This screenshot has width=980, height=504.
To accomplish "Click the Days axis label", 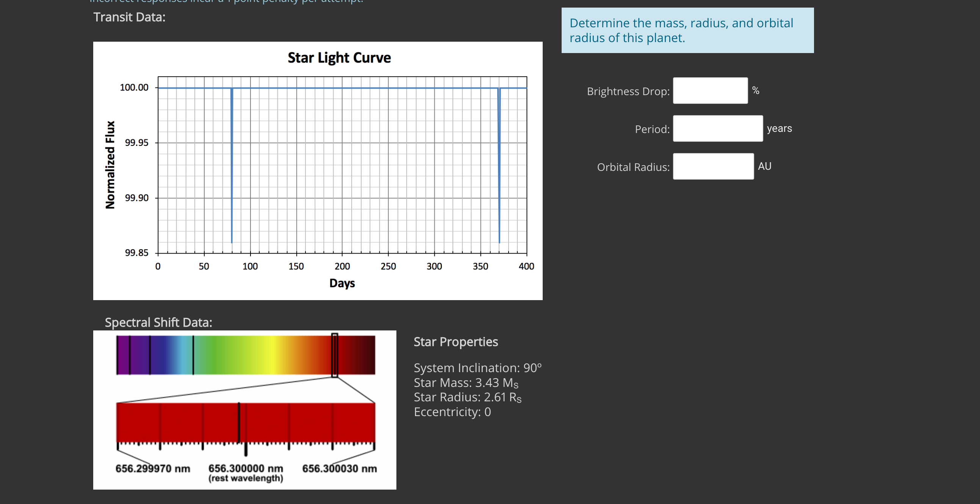I will (342, 283).
